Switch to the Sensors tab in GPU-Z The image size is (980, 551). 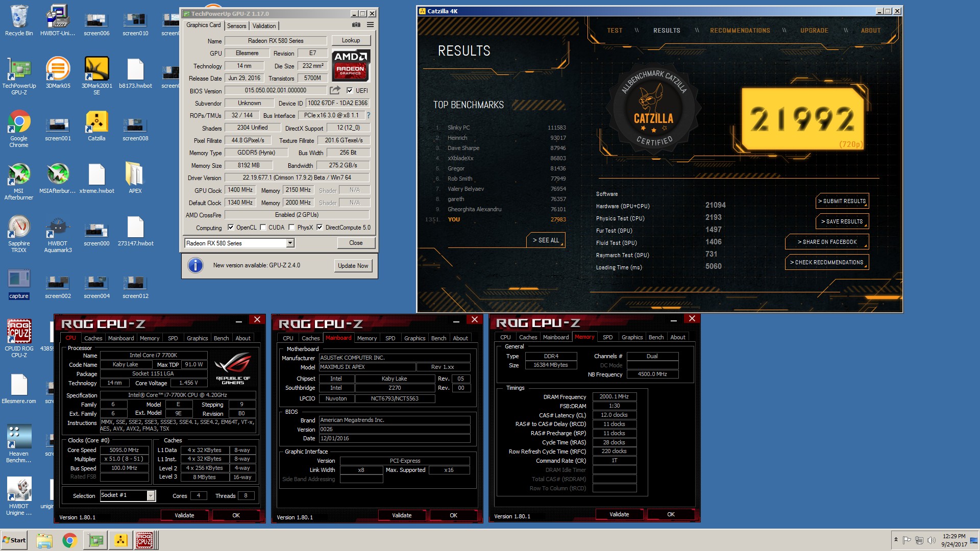[236, 26]
